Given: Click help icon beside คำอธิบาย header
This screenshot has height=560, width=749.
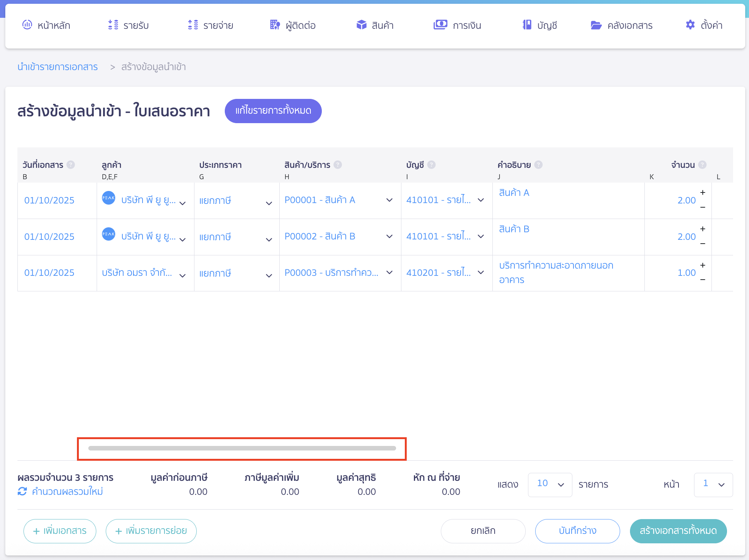Looking at the screenshot, I should (538, 165).
